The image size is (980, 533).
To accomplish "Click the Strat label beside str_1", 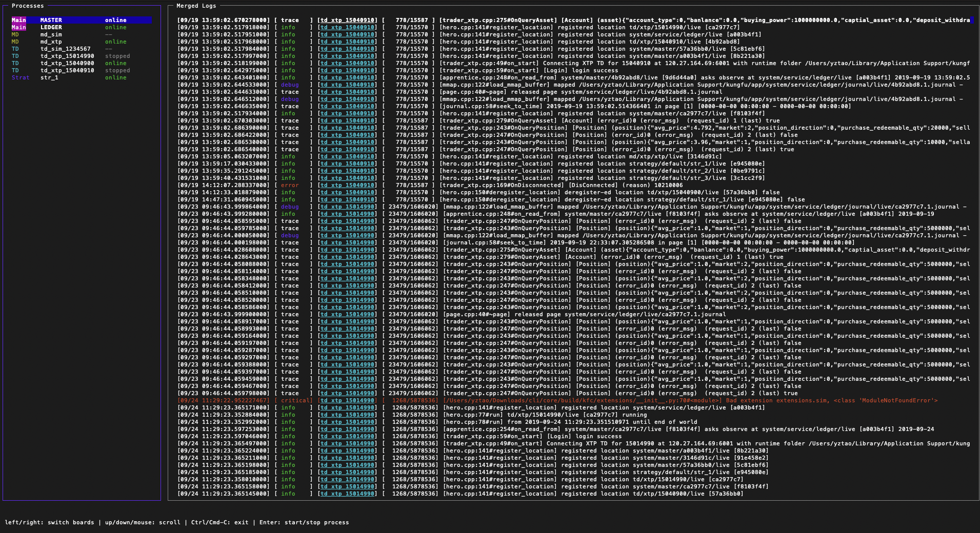I will click(21, 77).
